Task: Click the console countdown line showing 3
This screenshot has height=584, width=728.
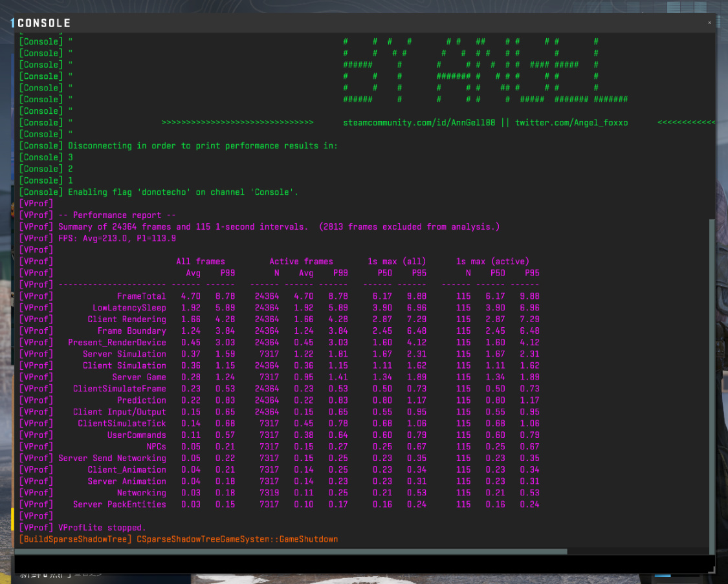Action: [x=46, y=157]
